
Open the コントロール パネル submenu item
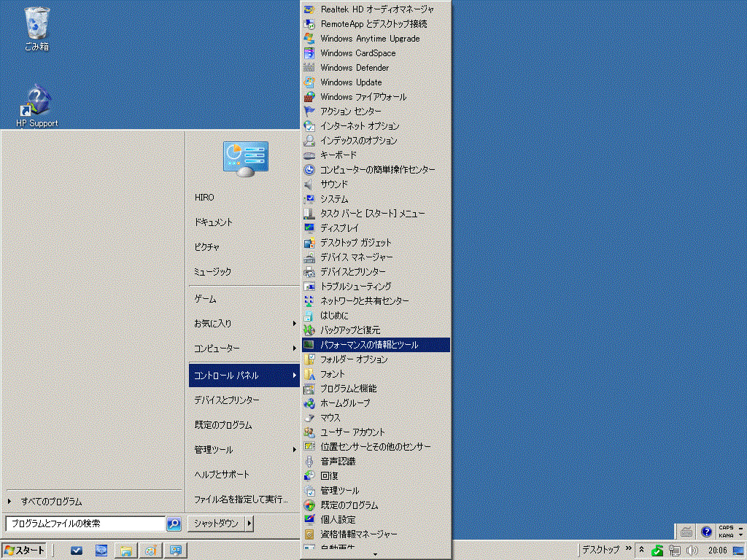click(x=242, y=376)
